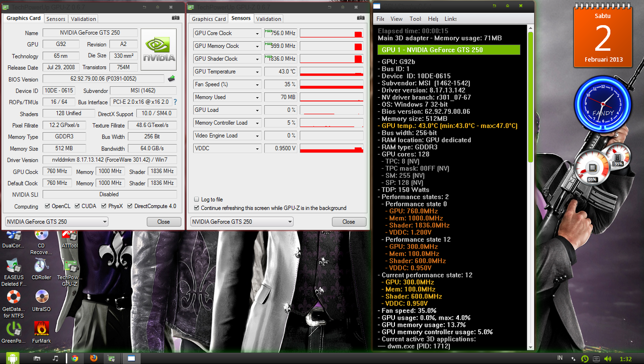The width and height of the screenshot is (644, 364).
Task: Open the Memory Used sensor dropdown
Action: pyautogui.click(x=258, y=97)
